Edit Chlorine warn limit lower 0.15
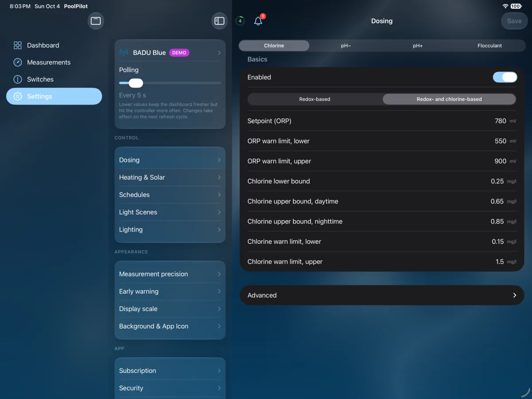Viewport: 532px width, 399px height. point(498,242)
